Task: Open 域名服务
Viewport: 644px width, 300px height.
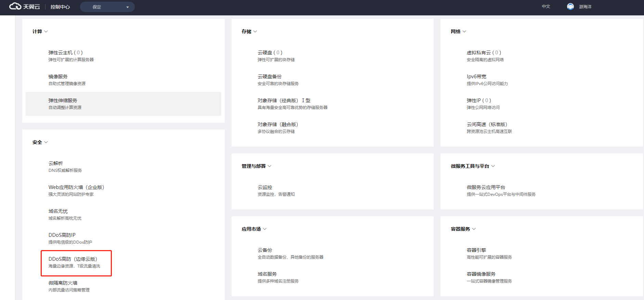Action: [x=267, y=274]
